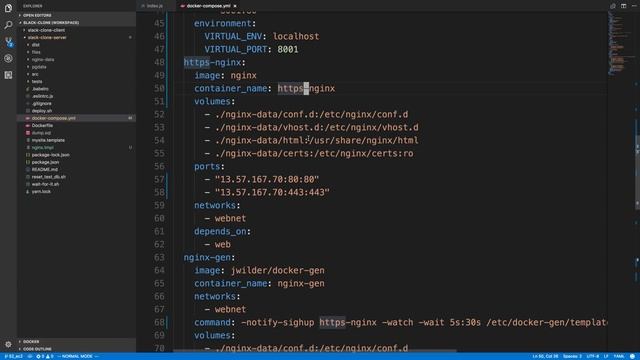Open the Extensions view in activity bar
The width and height of the screenshot is (640, 360).
[8, 75]
